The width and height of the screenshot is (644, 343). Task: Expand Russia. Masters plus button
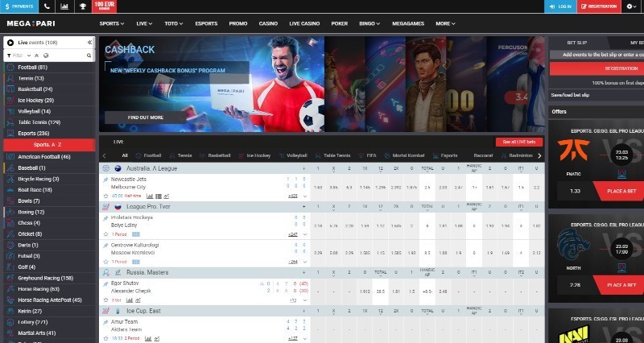point(304,272)
